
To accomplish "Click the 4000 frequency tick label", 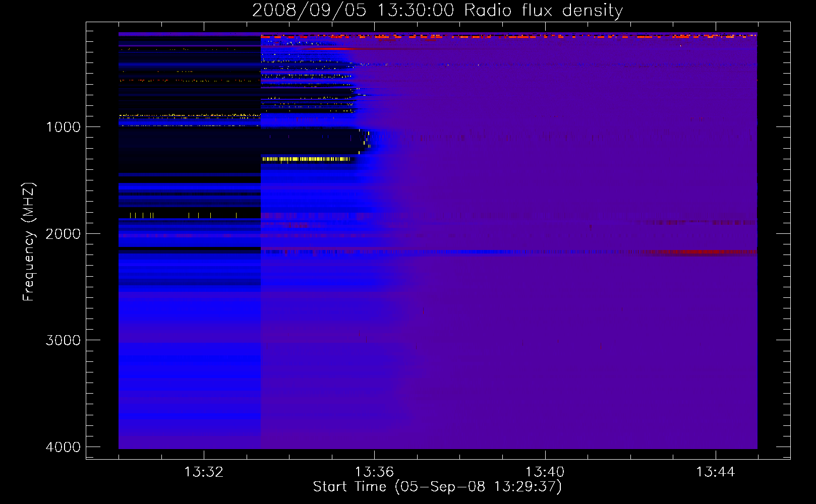I will click(63, 447).
